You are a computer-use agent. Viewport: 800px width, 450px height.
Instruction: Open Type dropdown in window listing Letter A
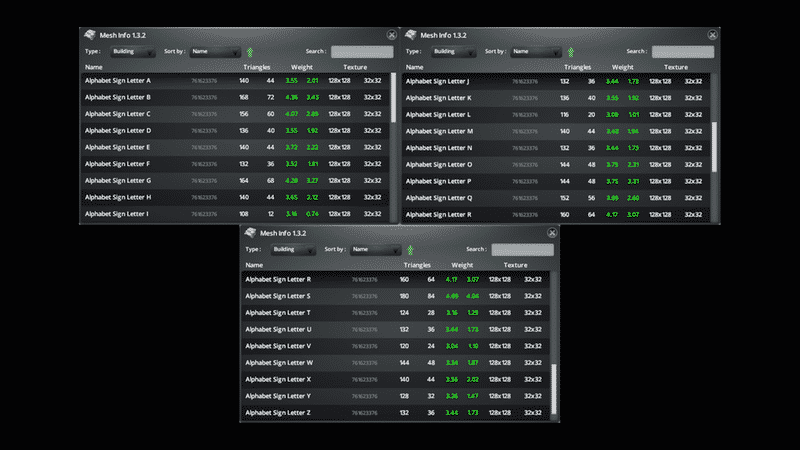click(x=135, y=51)
